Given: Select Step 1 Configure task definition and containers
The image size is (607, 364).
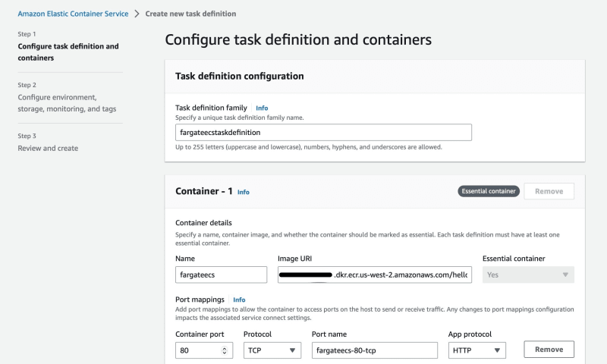Looking at the screenshot, I should click(68, 52).
